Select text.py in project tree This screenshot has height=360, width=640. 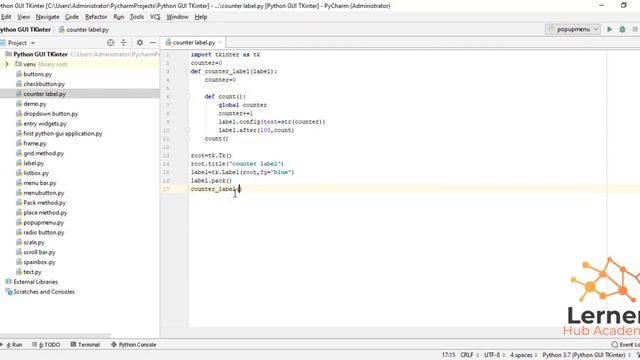tap(32, 272)
